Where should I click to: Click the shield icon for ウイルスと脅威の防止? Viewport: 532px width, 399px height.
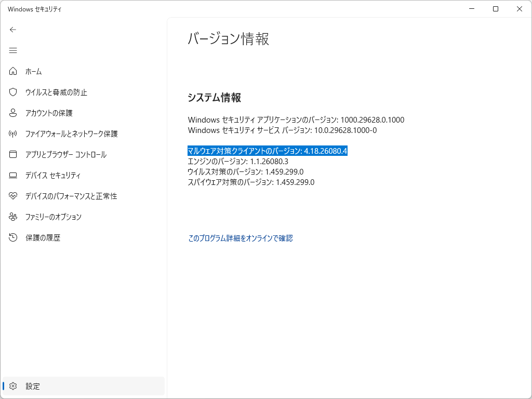coord(13,92)
